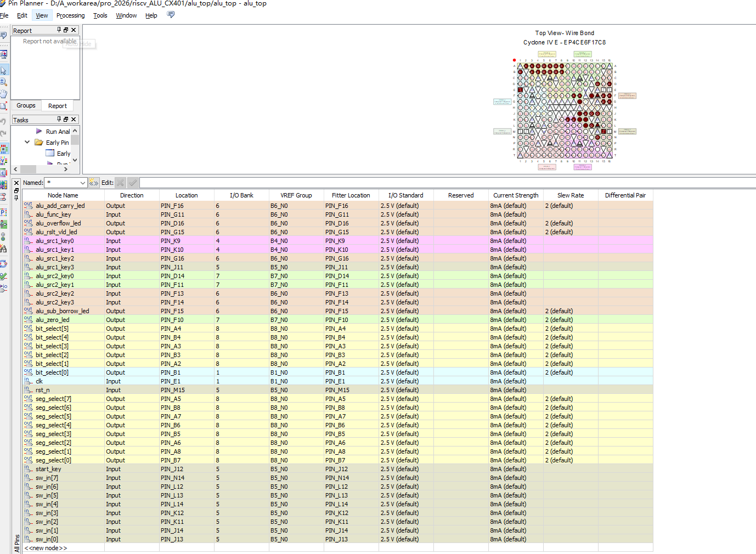This screenshot has width=756, height=554.
Task: Click Tasks panel scroll-down arrow
Action: point(75,160)
